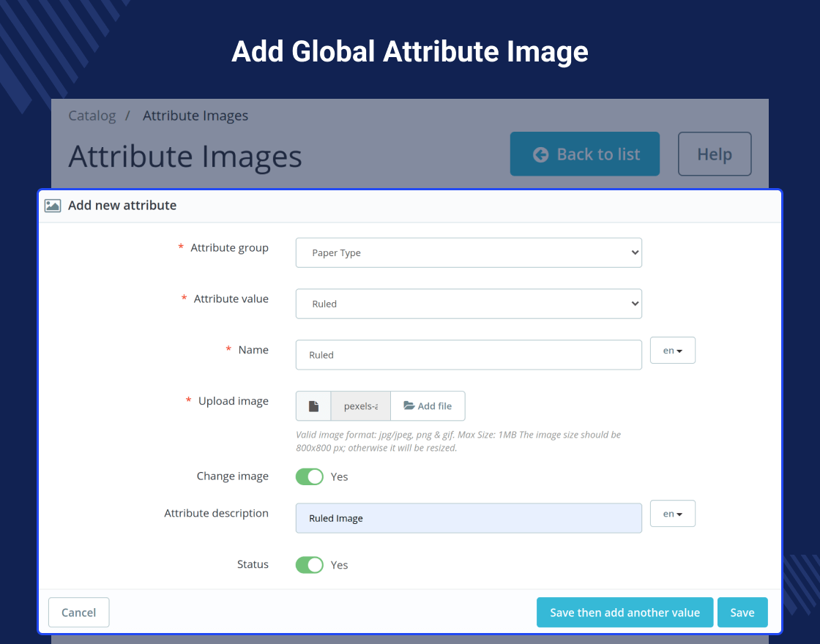Open the en language dropdown beside Name

673,351
